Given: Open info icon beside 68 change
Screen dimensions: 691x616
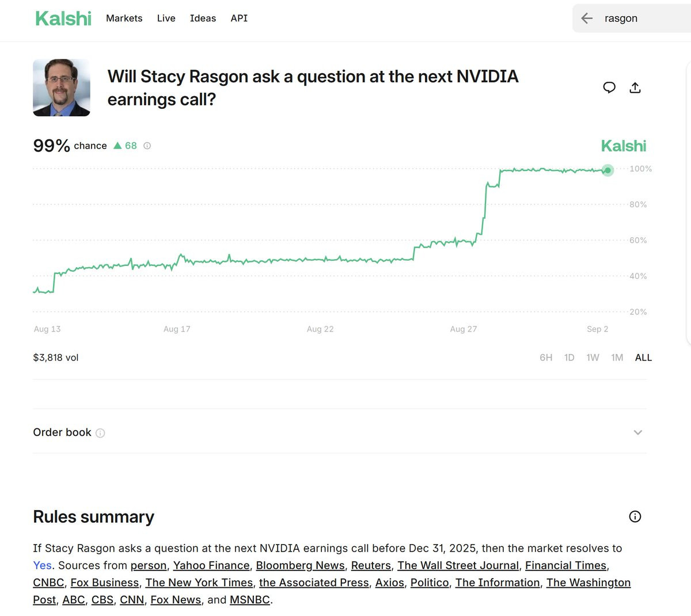Looking at the screenshot, I should pyautogui.click(x=147, y=146).
